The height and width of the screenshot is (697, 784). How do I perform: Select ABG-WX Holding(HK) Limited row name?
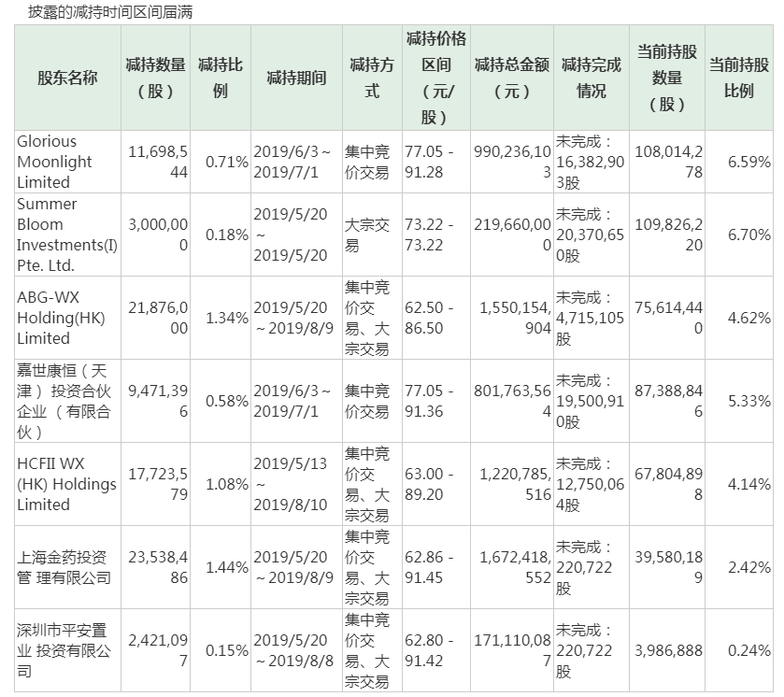pos(67,318)
